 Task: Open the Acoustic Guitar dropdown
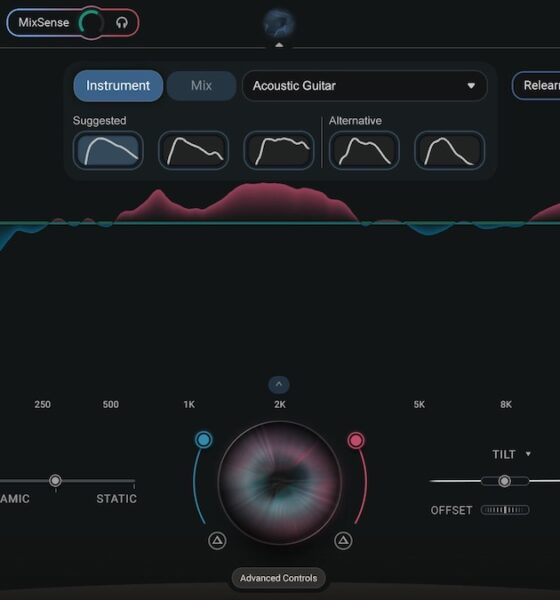coord(364,86)
